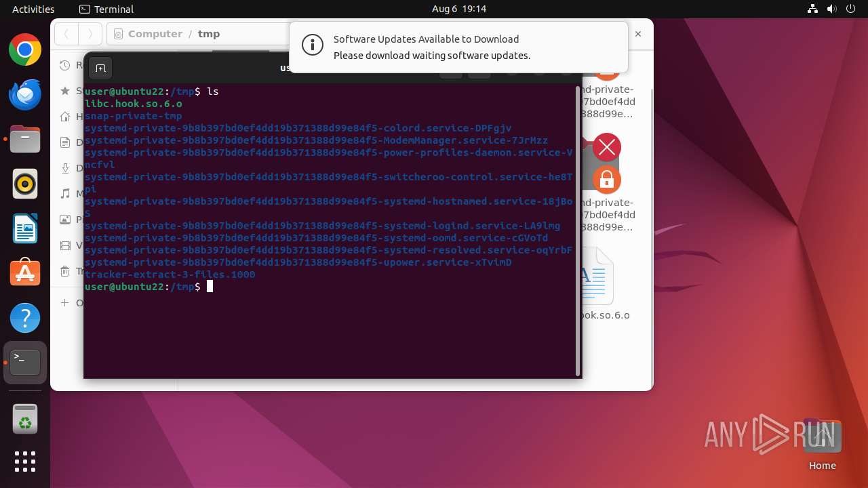
Task: Open Starred in Files sidebar
Action: [x=71, y=91]
